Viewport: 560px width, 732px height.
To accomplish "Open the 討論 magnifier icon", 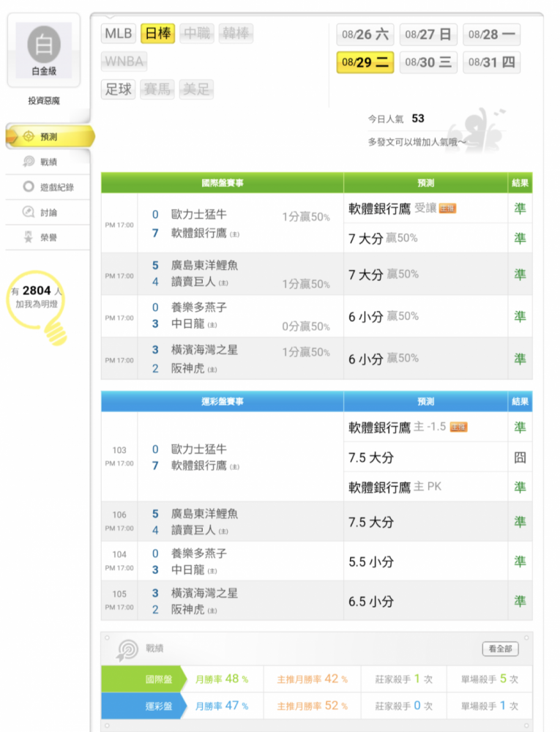I will [29, 212].
